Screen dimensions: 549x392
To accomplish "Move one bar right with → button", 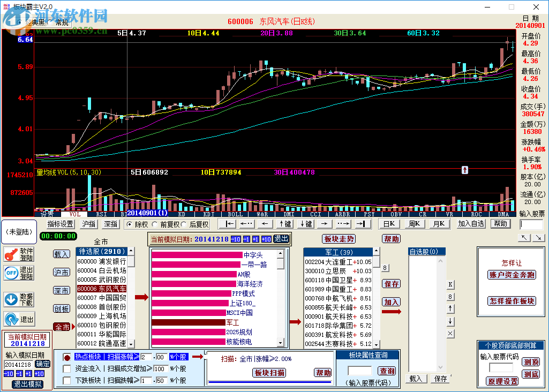I will point(324,224).
